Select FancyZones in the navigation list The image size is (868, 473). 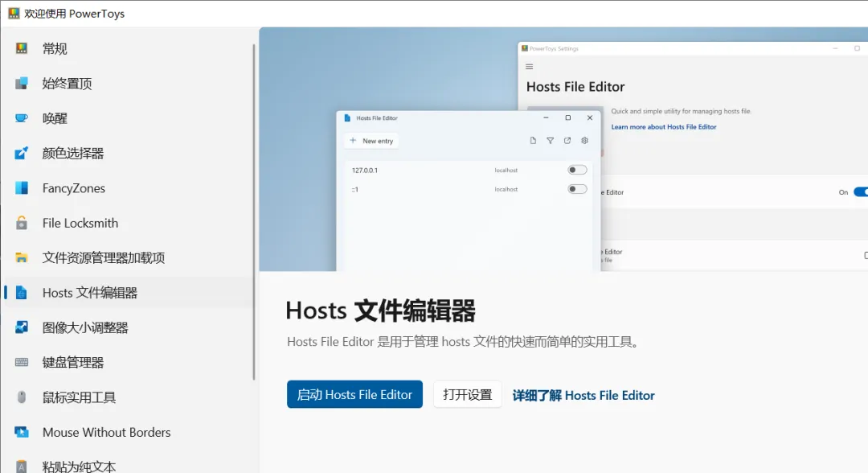(127, 187)
